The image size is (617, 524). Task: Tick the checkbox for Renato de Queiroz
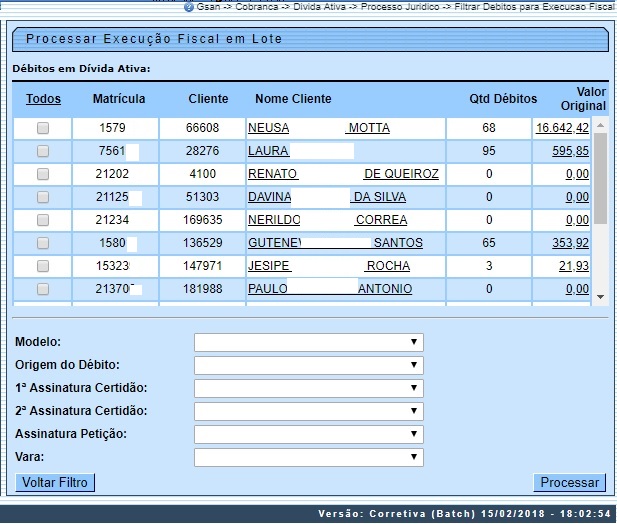click(43, 174)
